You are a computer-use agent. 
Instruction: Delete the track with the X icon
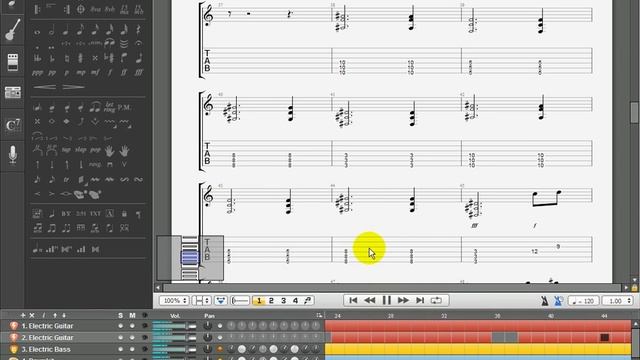32,316
